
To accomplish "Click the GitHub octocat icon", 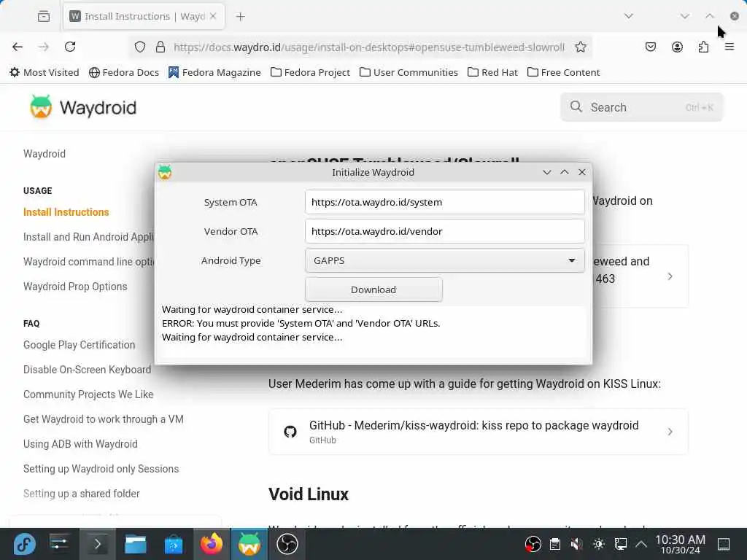I will (290, 432).
